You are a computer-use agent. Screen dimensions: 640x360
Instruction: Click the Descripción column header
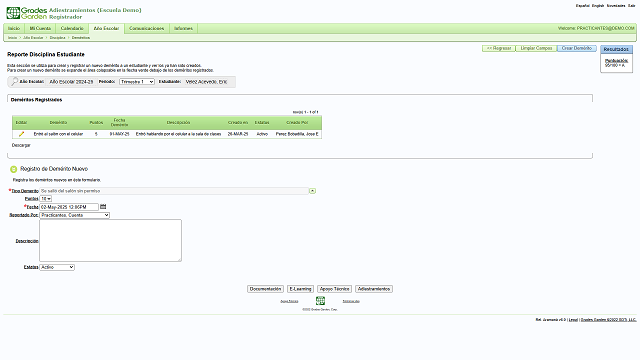tap(178, 122)
